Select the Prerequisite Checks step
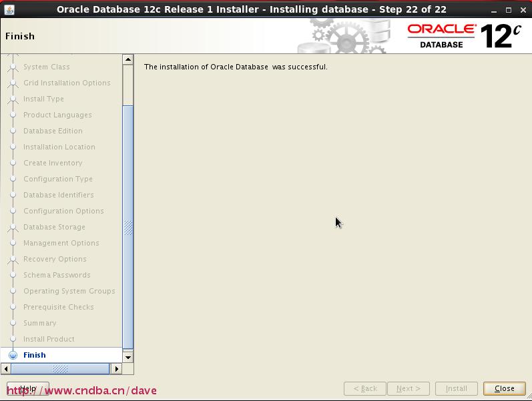 click(58, 307)
